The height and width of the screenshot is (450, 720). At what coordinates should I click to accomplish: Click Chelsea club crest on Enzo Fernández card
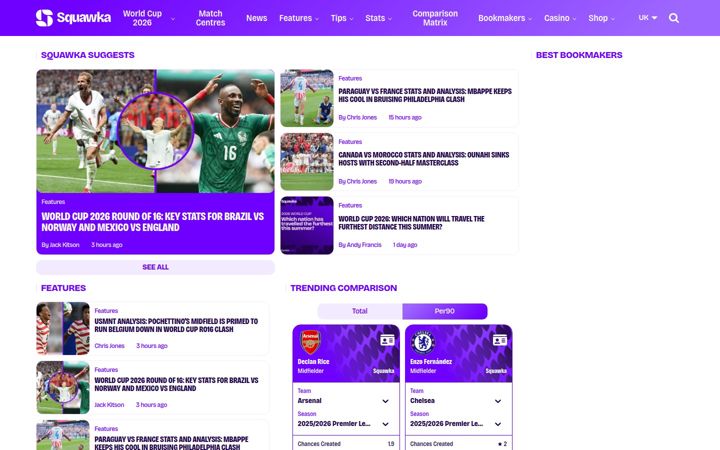coord(423,342)
